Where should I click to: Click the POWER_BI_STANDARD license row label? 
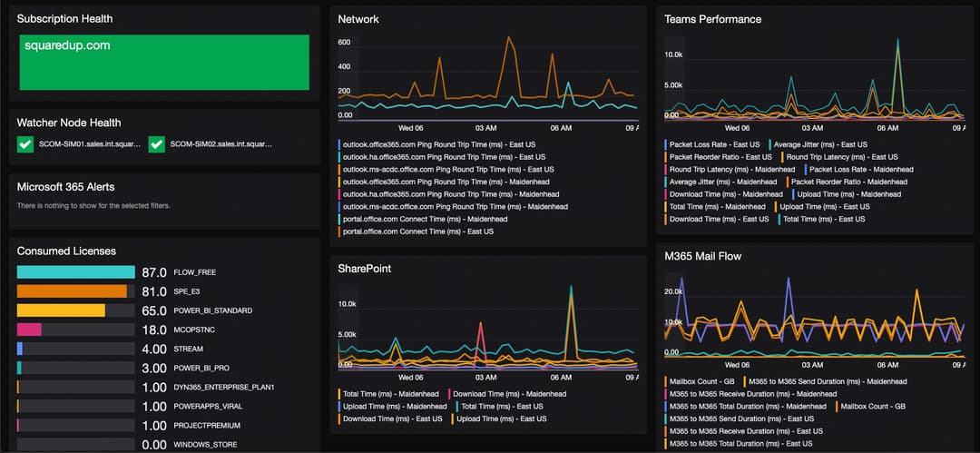pyautogui.click(x=204, y=311)
